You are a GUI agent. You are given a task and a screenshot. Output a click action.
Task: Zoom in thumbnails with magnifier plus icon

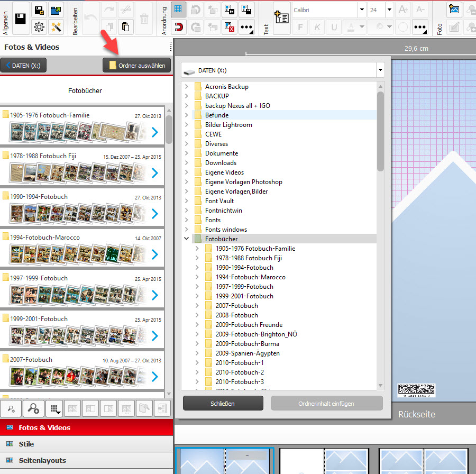tap(33, 408)
